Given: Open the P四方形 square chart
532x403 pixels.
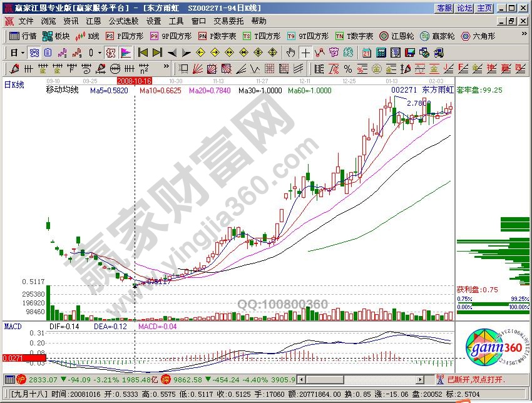Looking at the screenshot, I should pyautogui.click(x=125, y=36).
